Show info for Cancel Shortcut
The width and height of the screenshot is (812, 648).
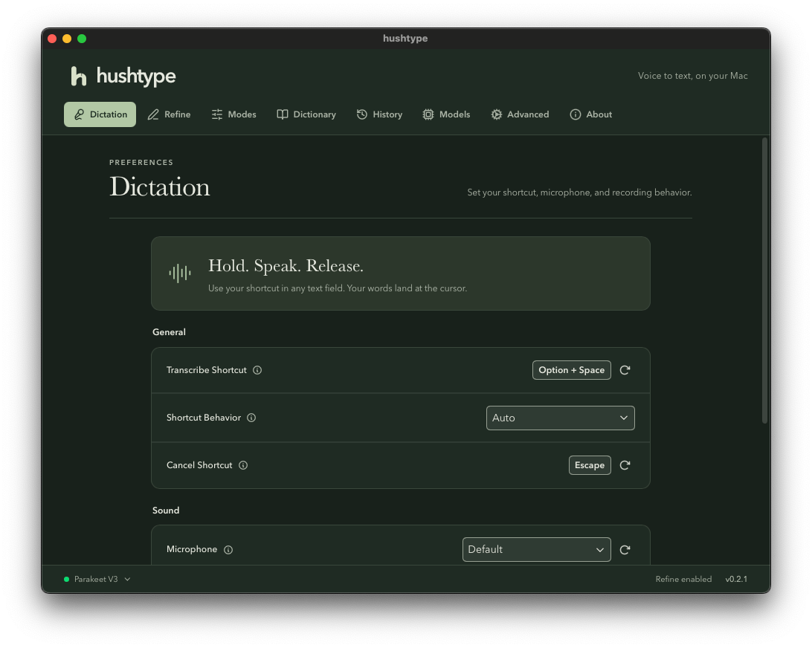click(x=243, y=465)
